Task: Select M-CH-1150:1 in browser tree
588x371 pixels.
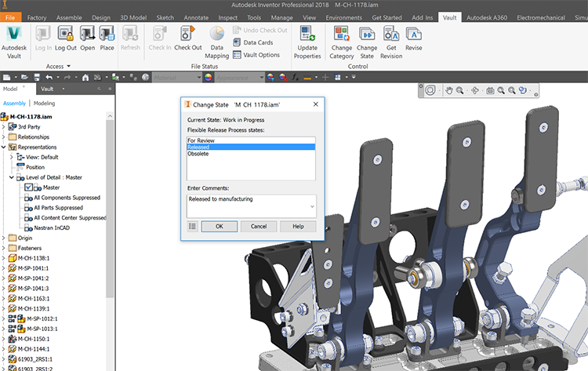Action: 34,339
